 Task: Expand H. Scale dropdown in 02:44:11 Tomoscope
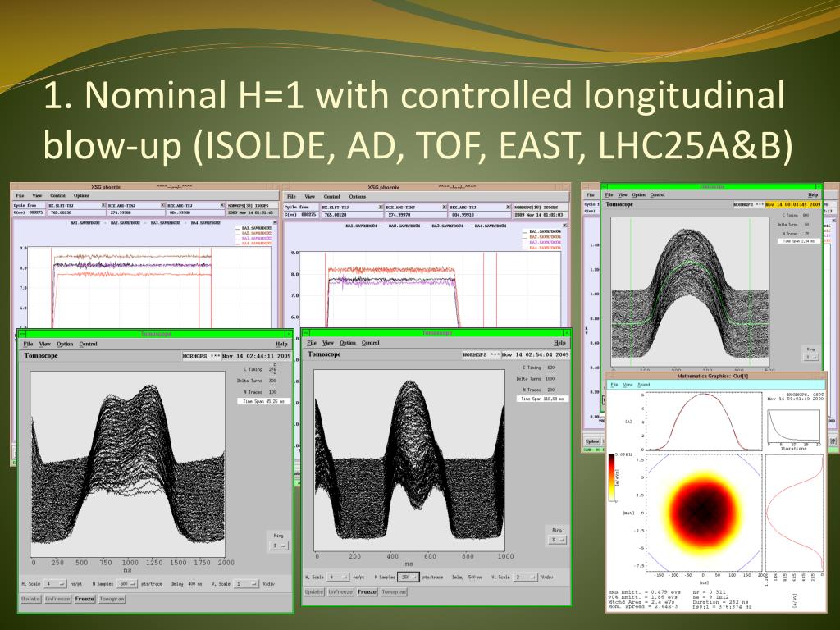coord(55,583)
